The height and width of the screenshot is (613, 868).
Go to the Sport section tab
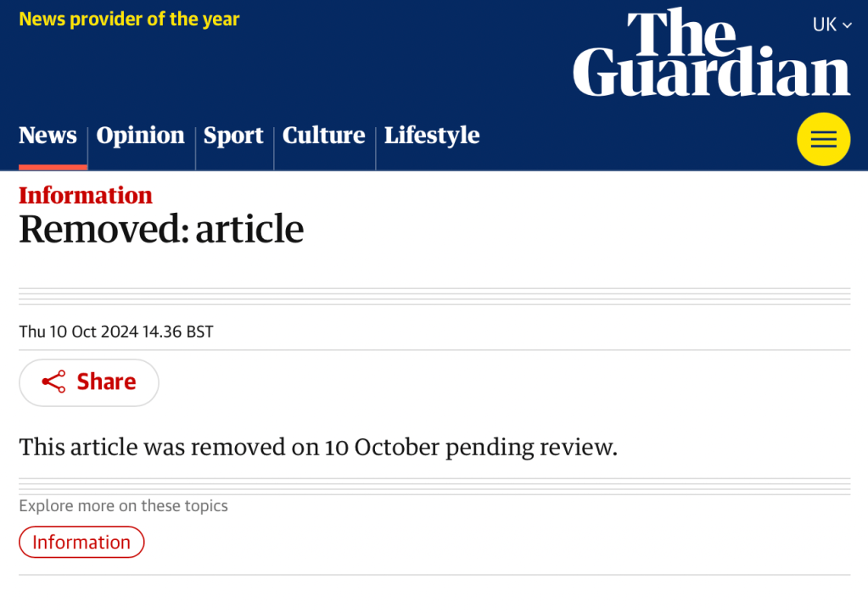(x=233, y=136)
